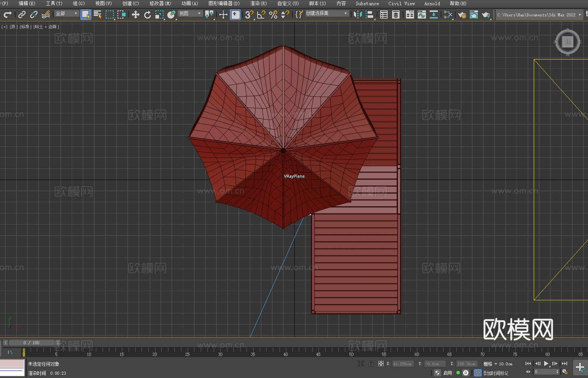Select the Unlink Selection tool
Image resolution: width=588 pixels, height=378 pixels.
click(x=34, y=14)
